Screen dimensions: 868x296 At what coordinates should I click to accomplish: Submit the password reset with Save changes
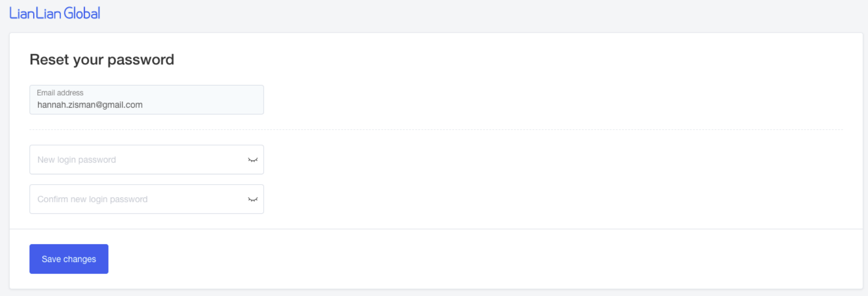(x=69, y=259)
